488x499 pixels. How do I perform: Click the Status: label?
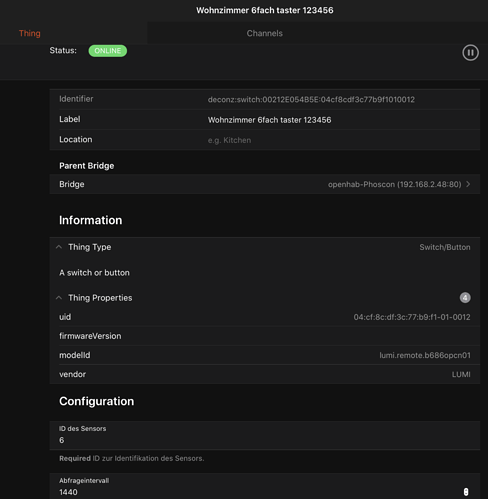tap(63, 50)
